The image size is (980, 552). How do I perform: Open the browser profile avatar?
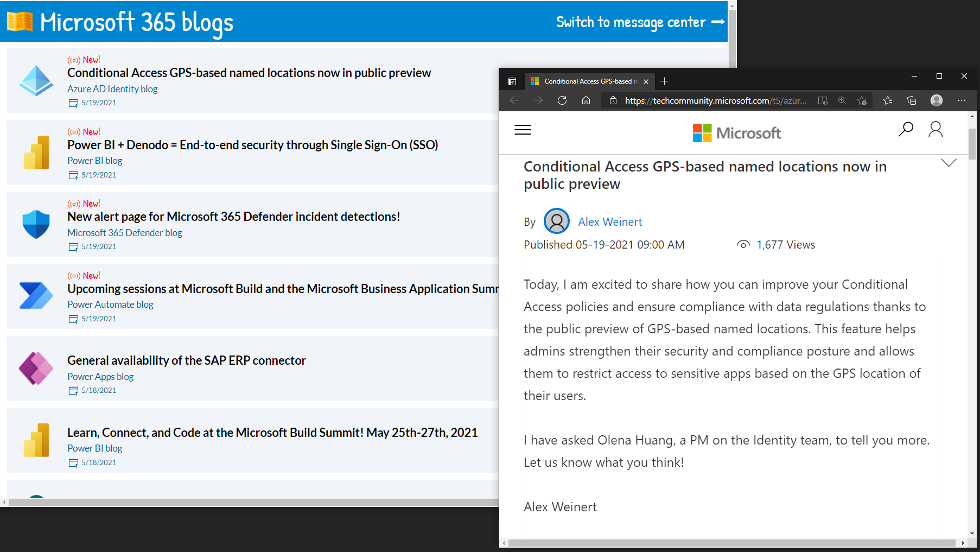(937, 100)
